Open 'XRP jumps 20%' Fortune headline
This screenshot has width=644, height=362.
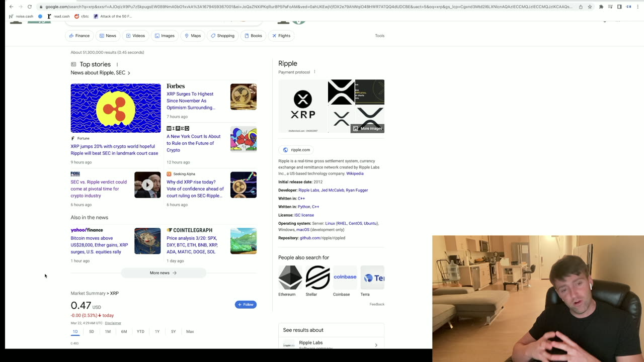pyautogui.click(x=114, y=150)
